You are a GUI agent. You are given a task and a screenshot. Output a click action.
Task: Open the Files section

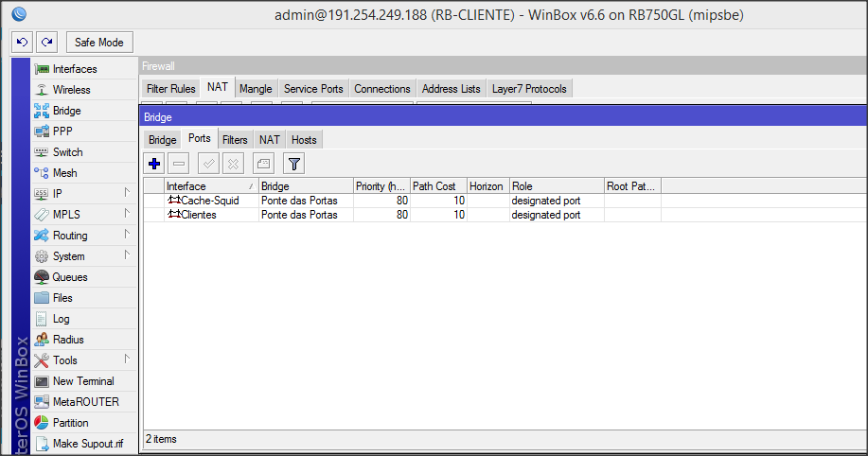[84, 298]
